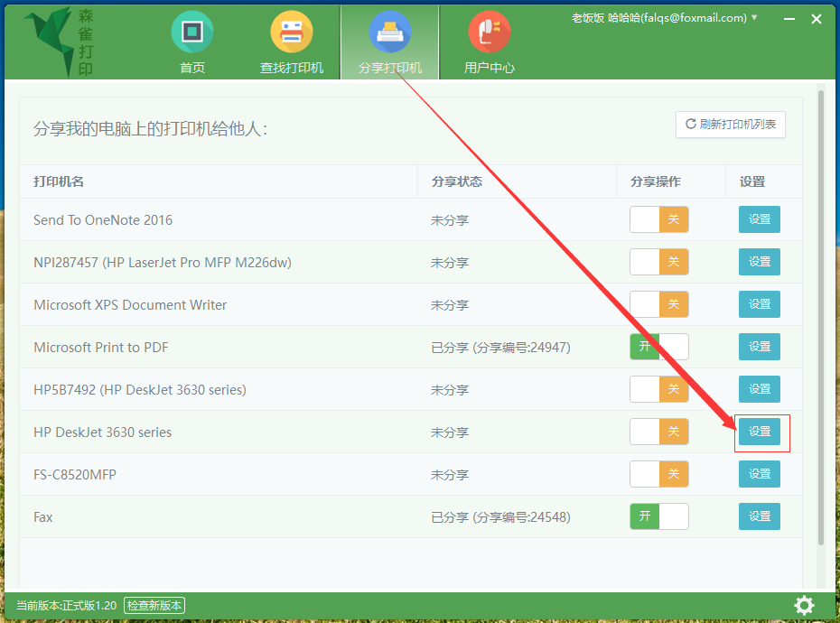Image resolution: width=840 pixels, height=623 pixels.
Task: Expand the account dropdown arrow next to falqs@foxmail.com
Action: pos(754,18)
